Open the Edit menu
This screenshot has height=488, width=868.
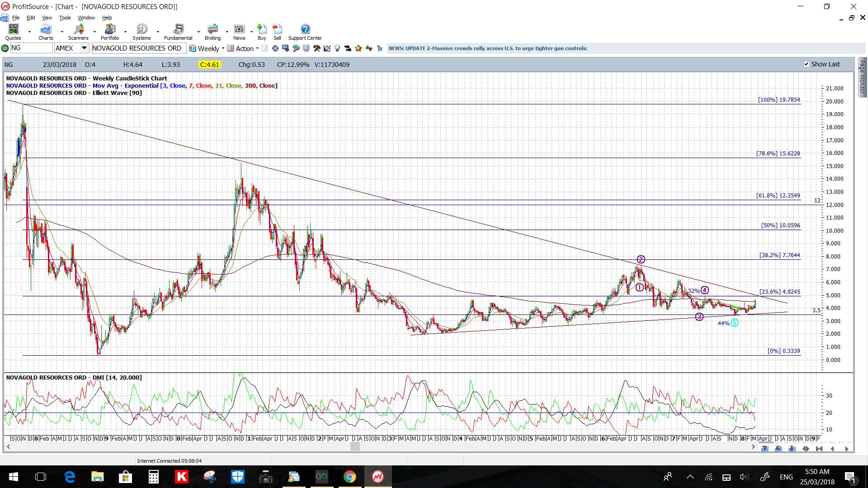coord(31,18)
